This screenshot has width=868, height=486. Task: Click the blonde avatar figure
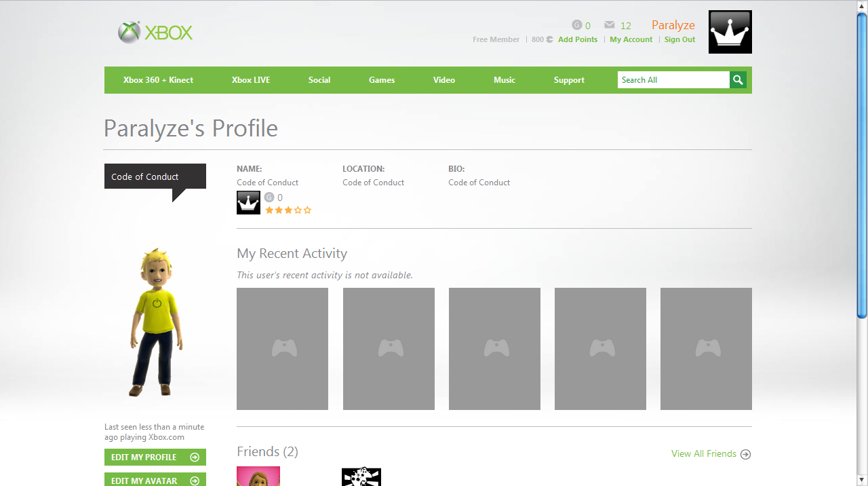(156, 322)
